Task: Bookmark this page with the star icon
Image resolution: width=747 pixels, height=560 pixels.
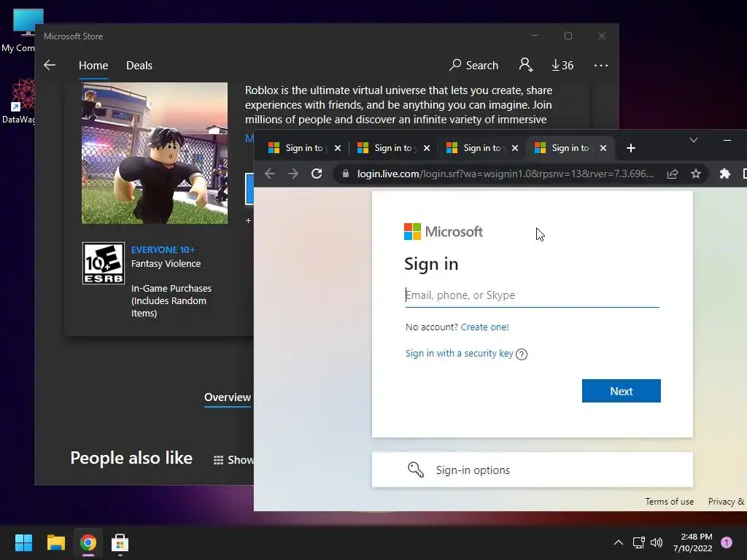Action: coord(696,174)
